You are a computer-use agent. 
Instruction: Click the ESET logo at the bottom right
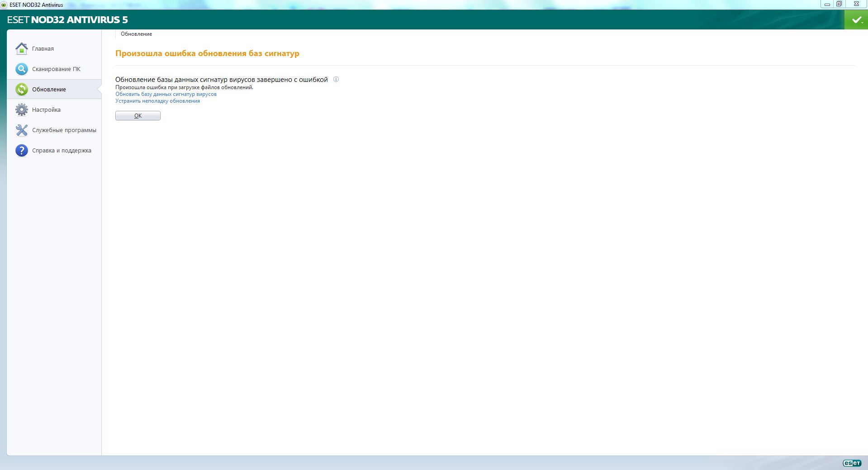tap(852, 463)
